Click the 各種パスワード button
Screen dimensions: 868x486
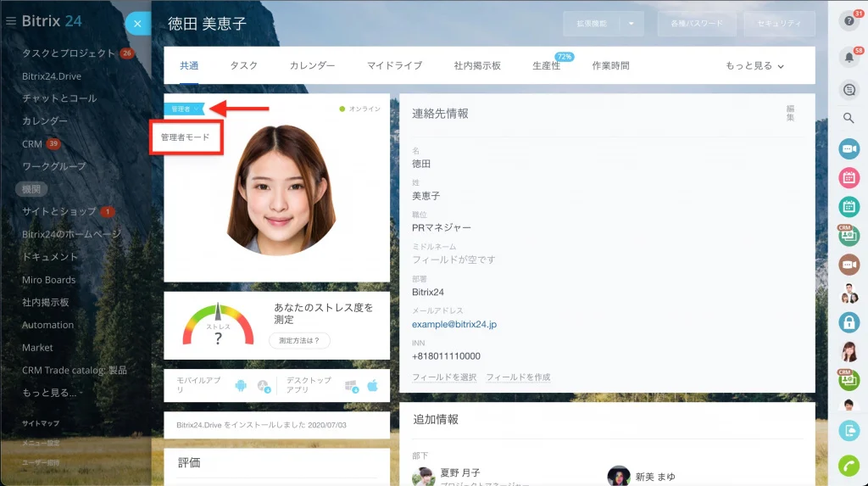pos(697,23)
